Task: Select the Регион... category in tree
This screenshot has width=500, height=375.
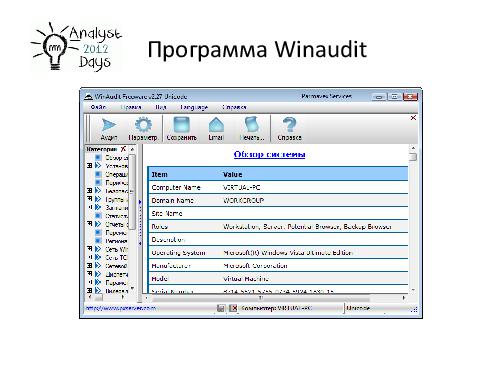Action: pos(116,241)
